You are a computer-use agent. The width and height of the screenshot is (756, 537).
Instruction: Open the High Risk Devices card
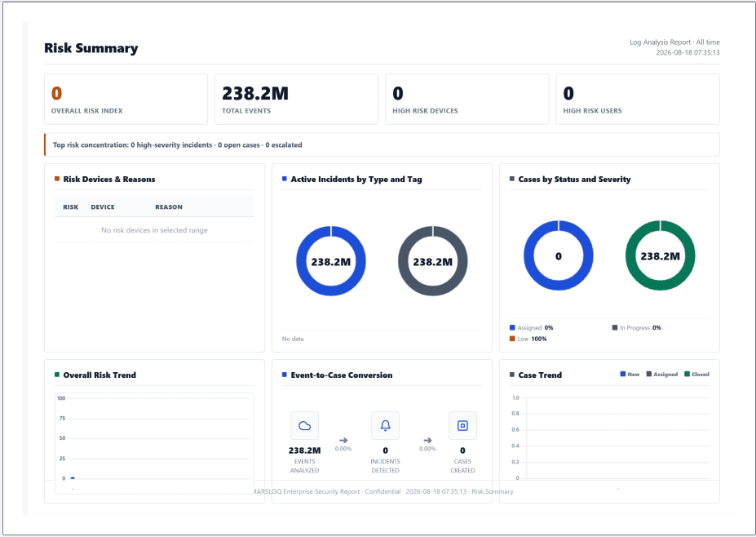[x=467, y=99]
